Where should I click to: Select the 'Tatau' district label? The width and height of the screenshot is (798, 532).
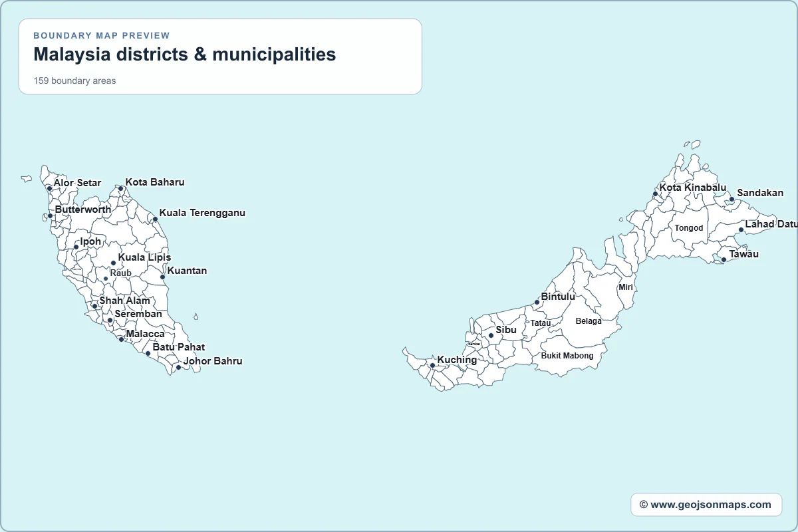point(541,323)
